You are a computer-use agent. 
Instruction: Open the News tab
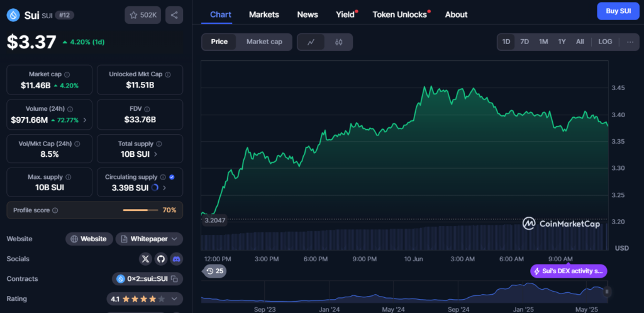(x=308, y=15)
